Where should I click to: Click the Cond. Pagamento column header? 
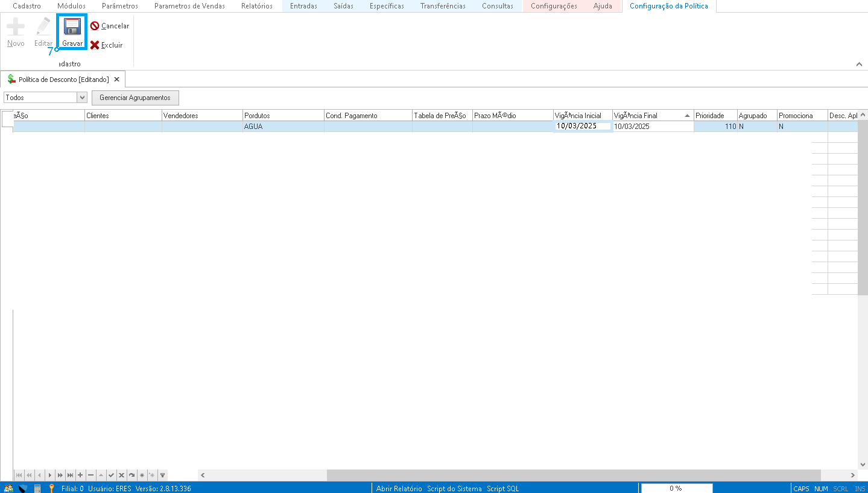click(x=368, y=115)
